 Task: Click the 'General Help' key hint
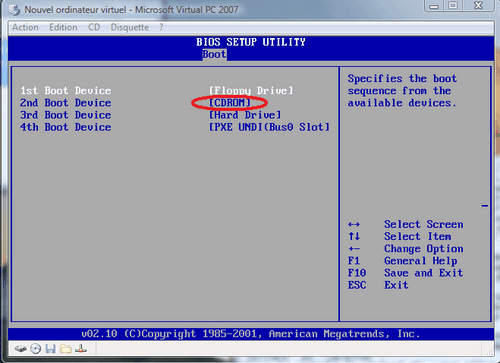[x=421, y=261]
